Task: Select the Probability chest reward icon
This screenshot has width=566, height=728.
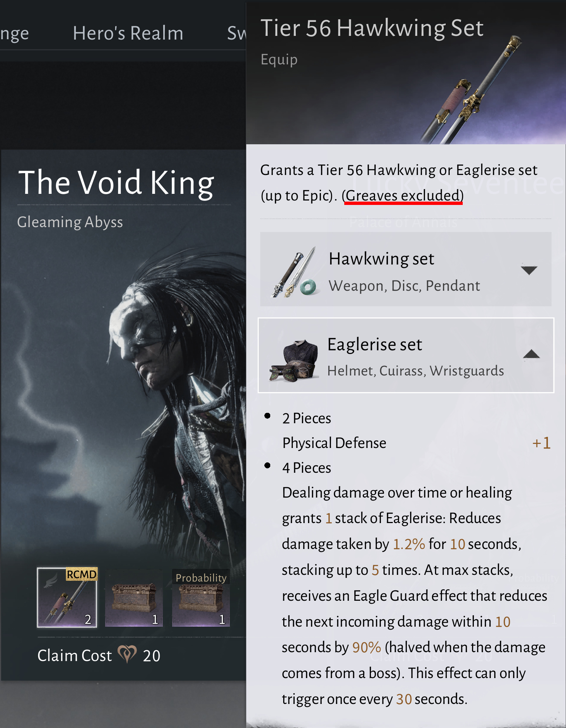Action: [201, 598]
